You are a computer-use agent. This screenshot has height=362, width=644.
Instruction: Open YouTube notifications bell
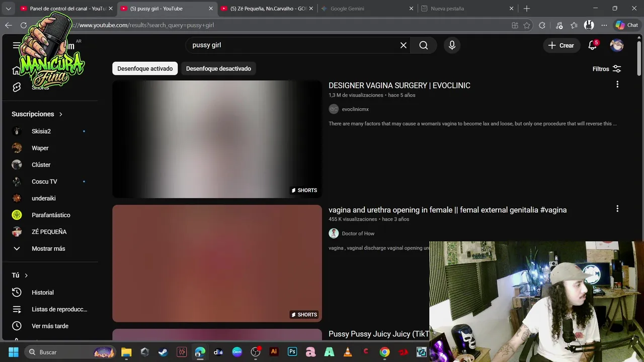pos(593,45)
